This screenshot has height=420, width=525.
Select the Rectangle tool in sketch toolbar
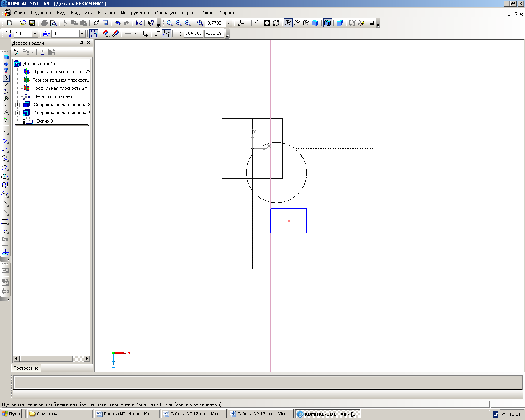5,221
